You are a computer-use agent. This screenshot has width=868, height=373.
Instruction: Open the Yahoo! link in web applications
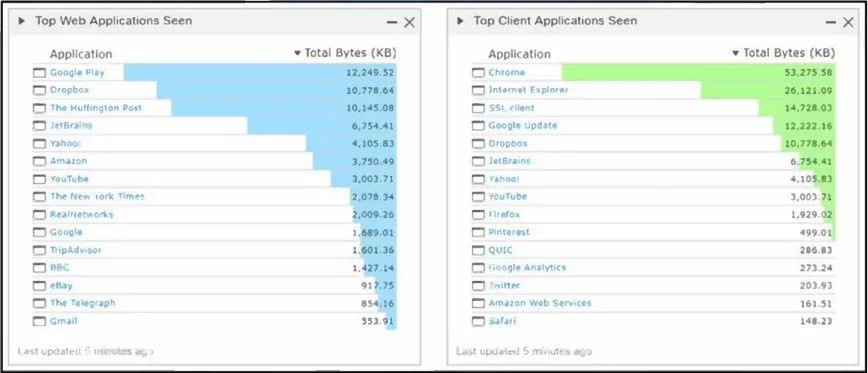65,143
